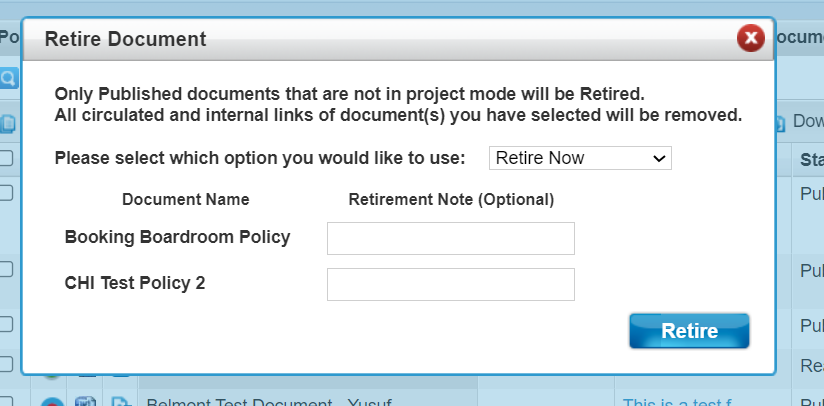Image resolution: width=824 pixels, height=406 pixels.
Task: Click the red circle icon in Belmont row
Action: pos(53,403)
